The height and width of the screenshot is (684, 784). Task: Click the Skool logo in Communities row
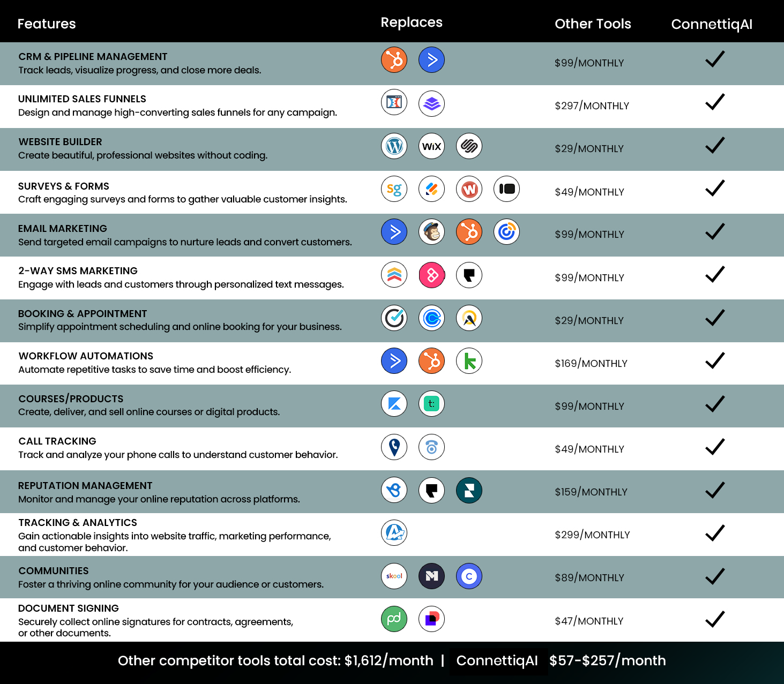coord(394,576)
